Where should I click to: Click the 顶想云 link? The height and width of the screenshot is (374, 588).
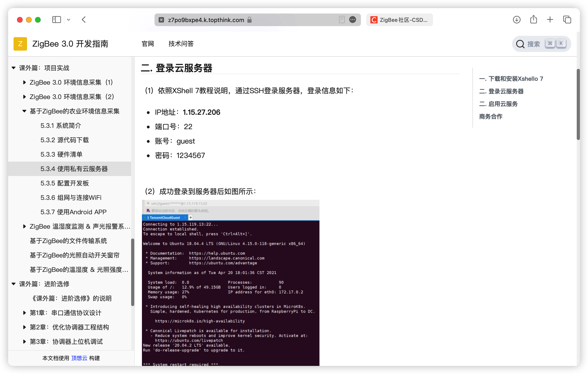coord(79,358)
